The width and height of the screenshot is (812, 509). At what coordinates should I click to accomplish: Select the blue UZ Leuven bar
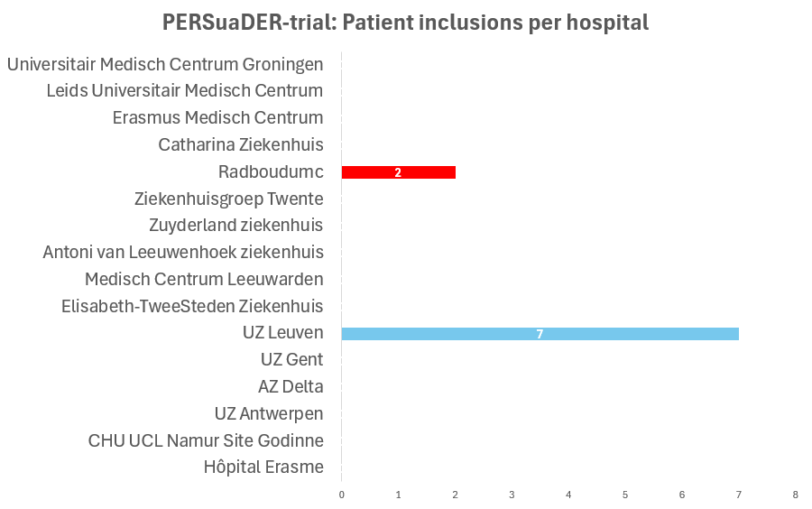(632, 334)
